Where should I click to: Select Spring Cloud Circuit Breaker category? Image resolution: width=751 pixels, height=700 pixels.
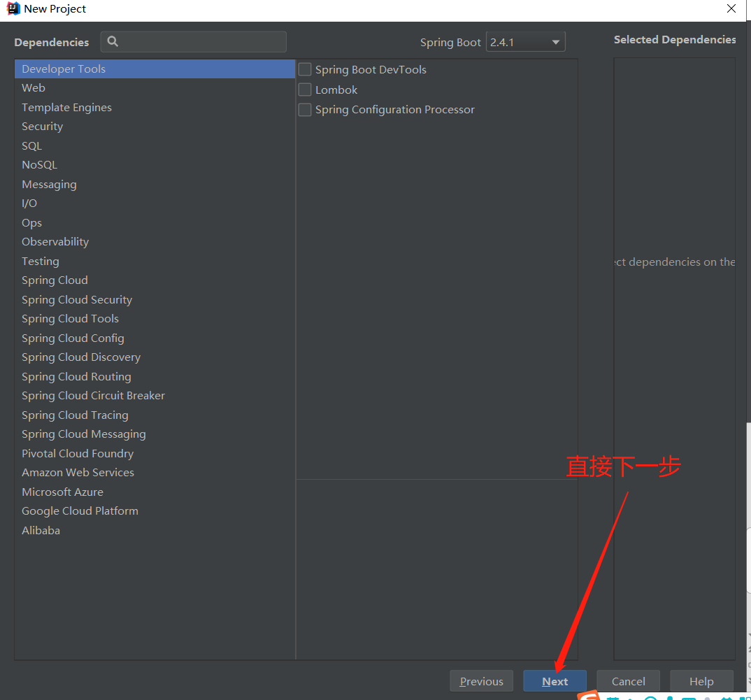[155, 396]
